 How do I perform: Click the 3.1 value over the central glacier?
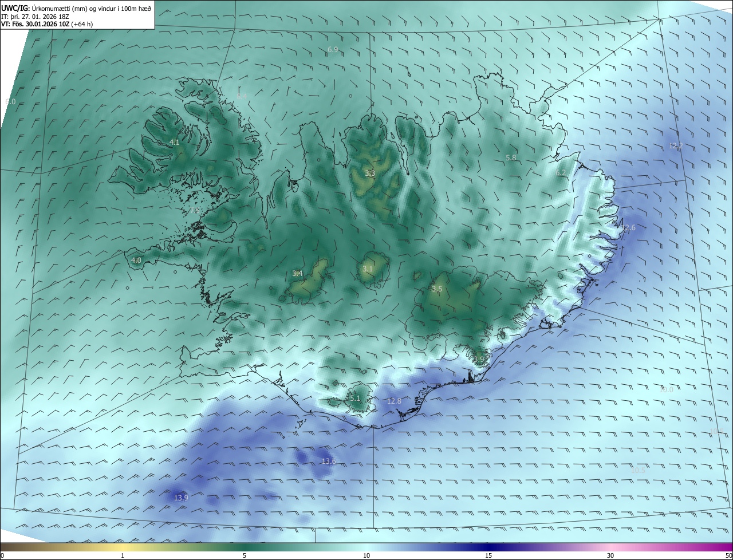click(368, 269)
